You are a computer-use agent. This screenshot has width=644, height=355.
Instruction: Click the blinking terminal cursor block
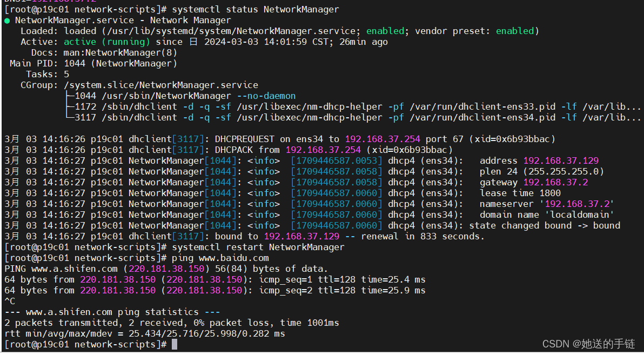(x=174, y=344)
